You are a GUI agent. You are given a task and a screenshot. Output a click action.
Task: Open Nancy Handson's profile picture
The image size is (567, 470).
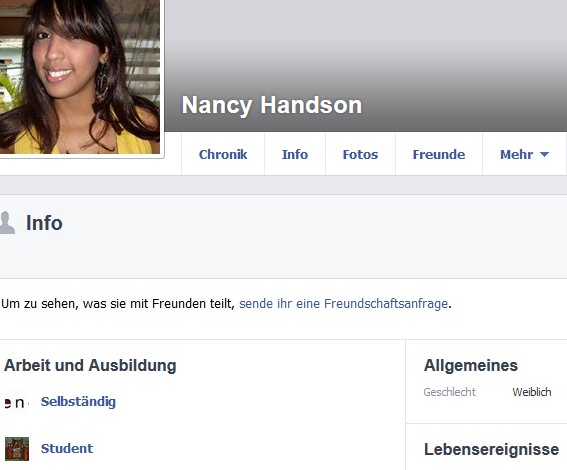(x=80, y=77)
